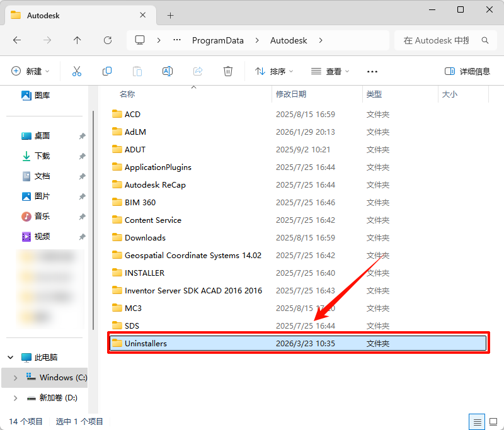Add a new tab with plus button
The width and height of the screenshot is (504, 430).
click(x=170, y=15)
